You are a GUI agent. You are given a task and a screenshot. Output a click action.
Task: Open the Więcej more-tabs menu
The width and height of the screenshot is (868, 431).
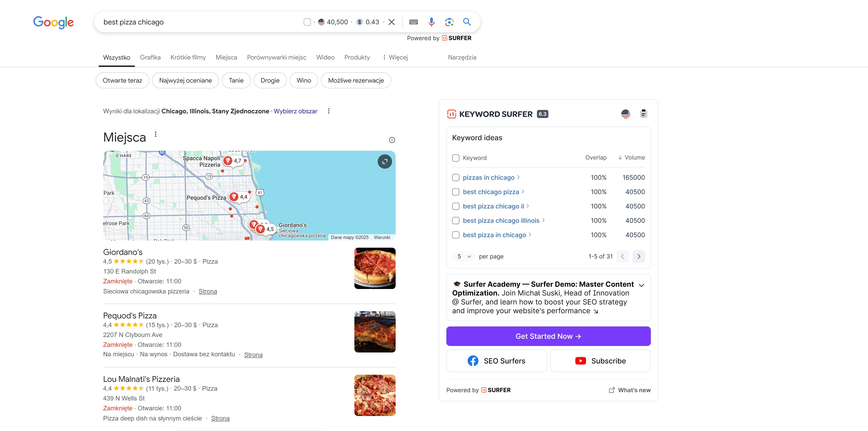pyautogui.click(x=395, y=57)
